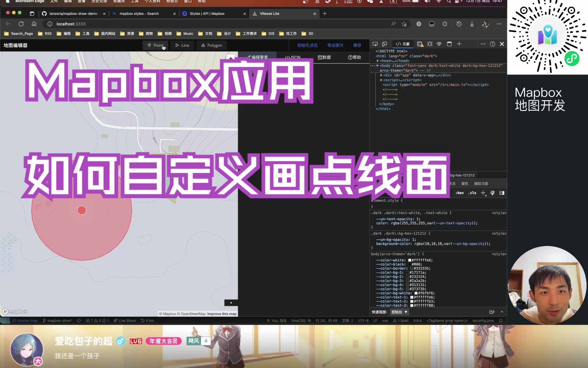This screenshot has width=588, height=368.
Task: Open a new browser tab
Action: [325, 13]
